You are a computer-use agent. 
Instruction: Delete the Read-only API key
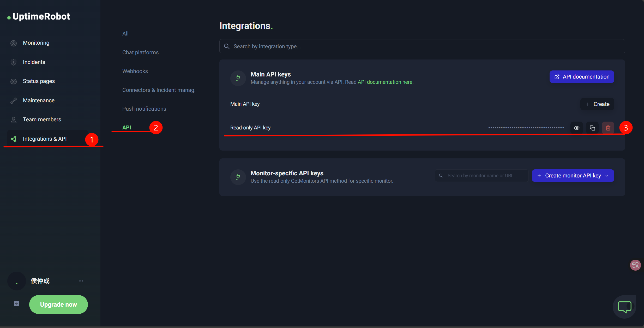tap(608, 128)
